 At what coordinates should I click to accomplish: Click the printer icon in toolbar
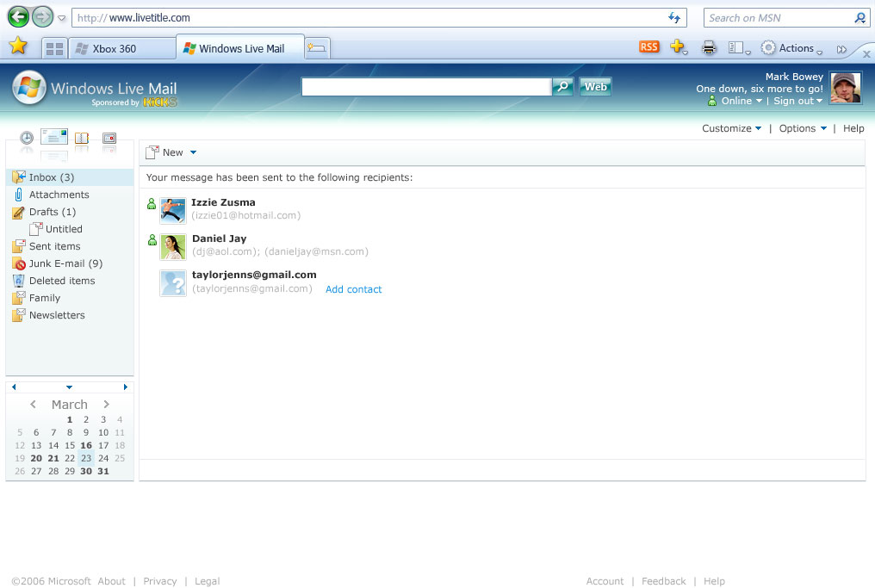[709, 48]
